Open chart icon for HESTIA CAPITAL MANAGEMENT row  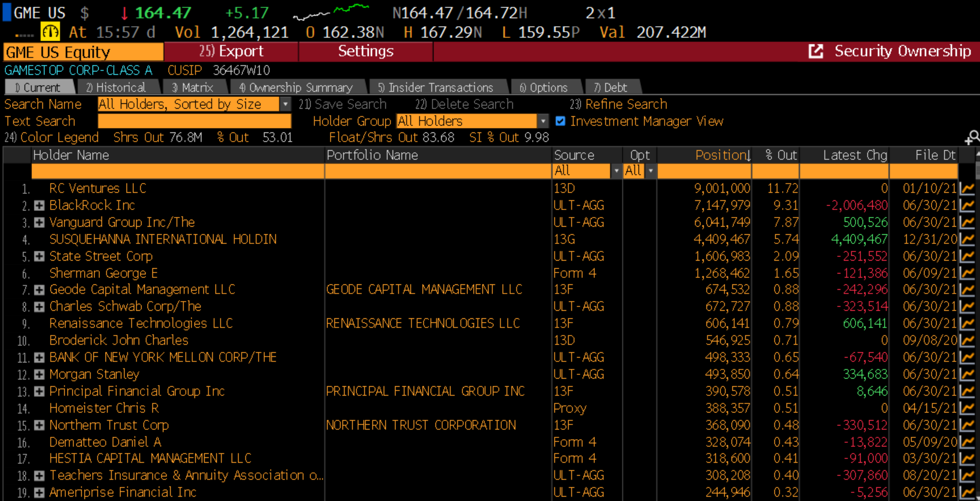(967, 459)
